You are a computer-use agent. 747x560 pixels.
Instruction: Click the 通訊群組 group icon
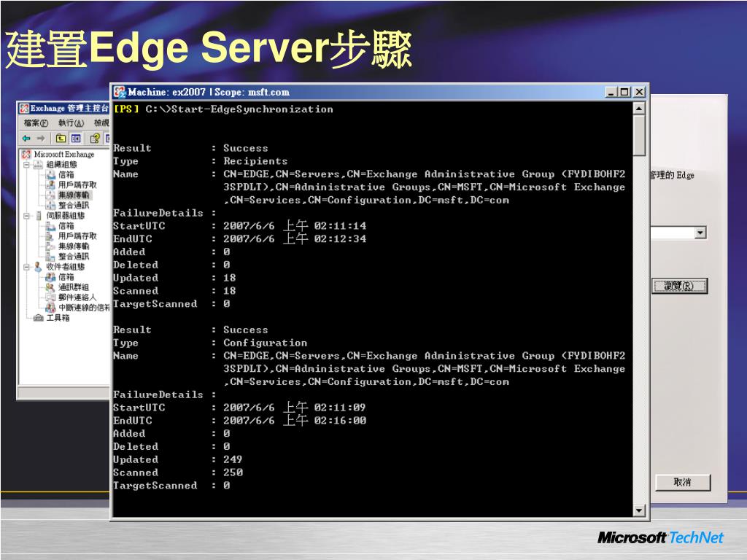pos(50,287)
